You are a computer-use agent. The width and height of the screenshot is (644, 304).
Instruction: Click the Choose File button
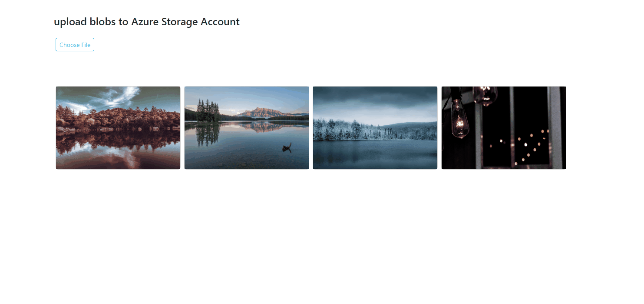75,45
